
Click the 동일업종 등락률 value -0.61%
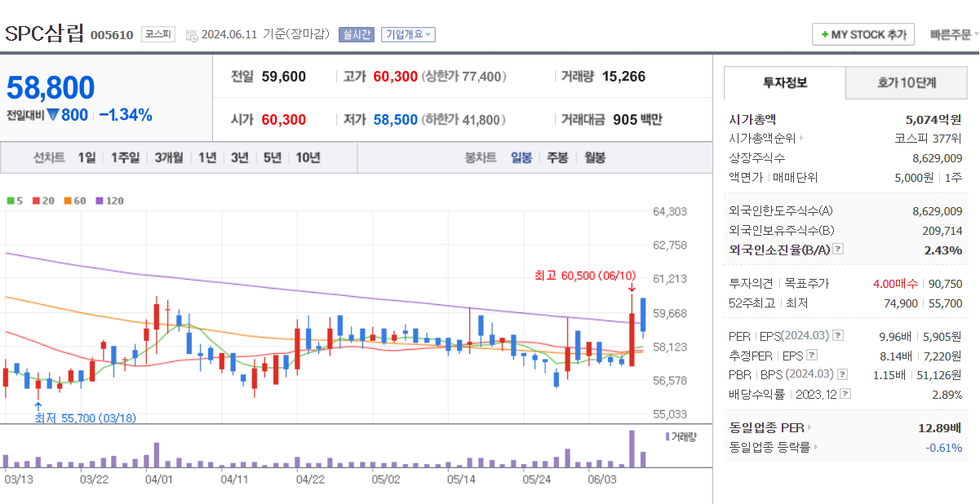[944, 447]
